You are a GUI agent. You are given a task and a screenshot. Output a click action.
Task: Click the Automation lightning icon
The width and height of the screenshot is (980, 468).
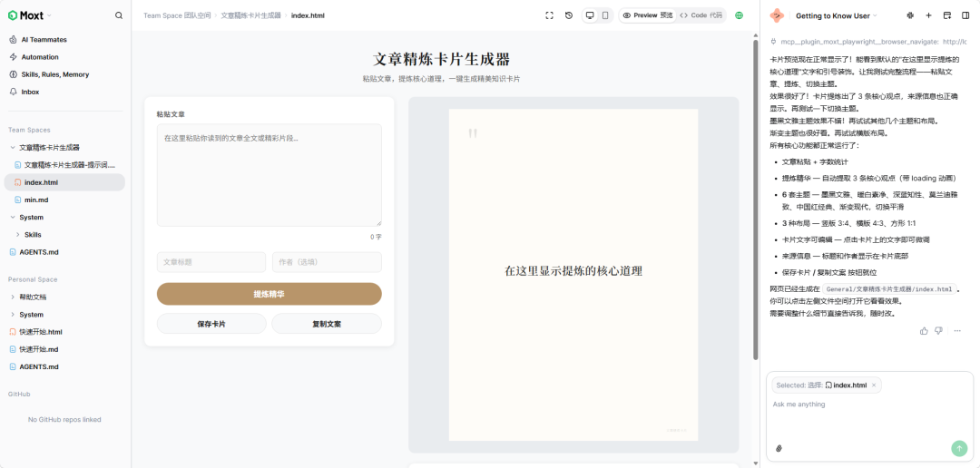coord(13,57)
